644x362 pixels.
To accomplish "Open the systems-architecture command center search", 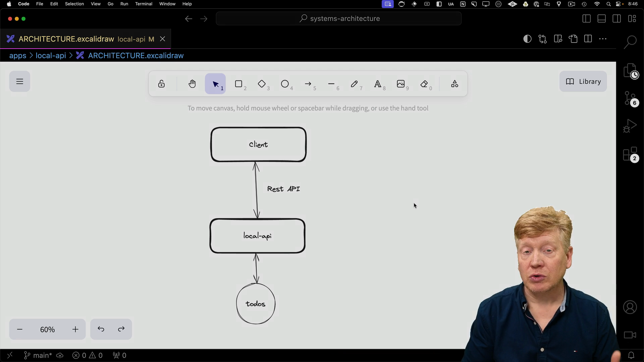I will [339, 18].
